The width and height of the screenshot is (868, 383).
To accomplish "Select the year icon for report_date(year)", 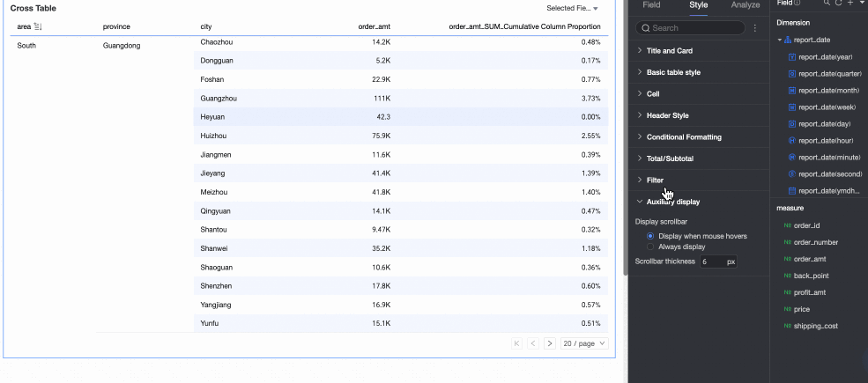I will [792, 57].
